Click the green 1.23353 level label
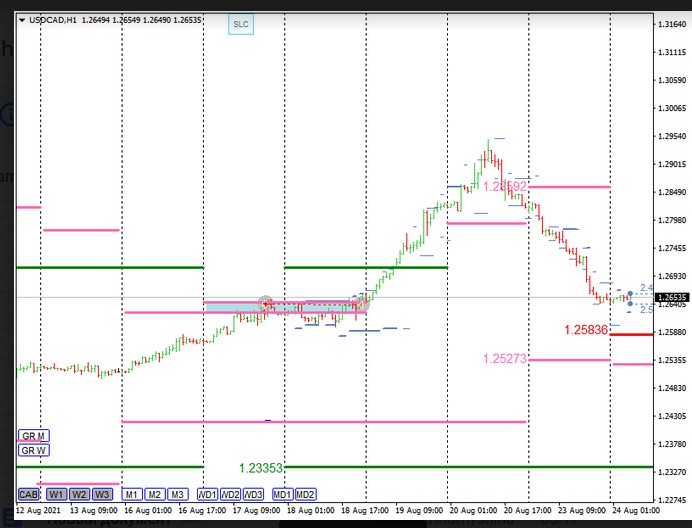The width and height of the screenshot is (692, 528). pos(260,467)
